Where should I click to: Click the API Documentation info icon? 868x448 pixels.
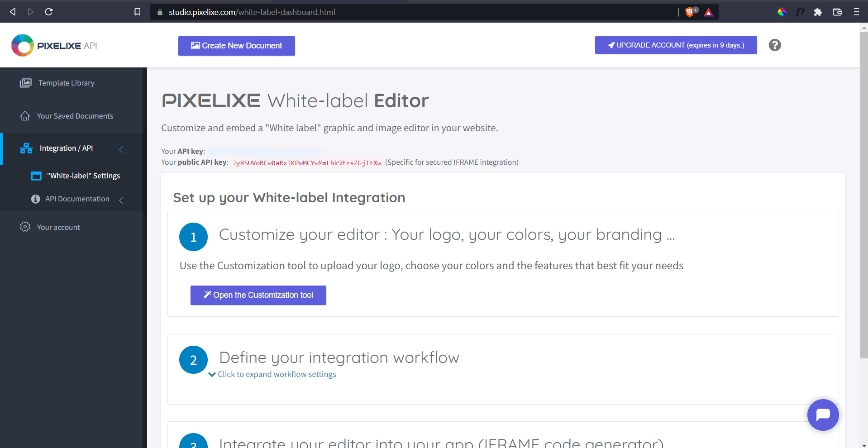[x=36, y=199]
